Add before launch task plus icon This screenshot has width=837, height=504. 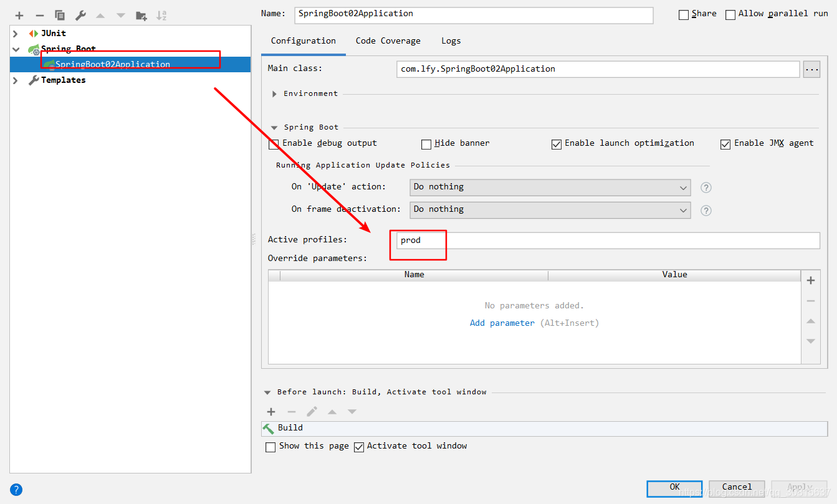coord(271,411)
